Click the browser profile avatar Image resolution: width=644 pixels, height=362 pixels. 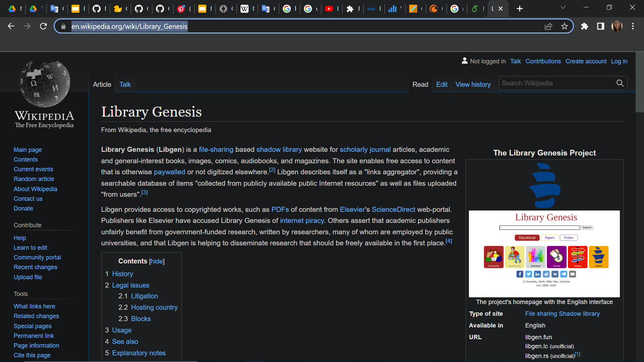[617, 26]
